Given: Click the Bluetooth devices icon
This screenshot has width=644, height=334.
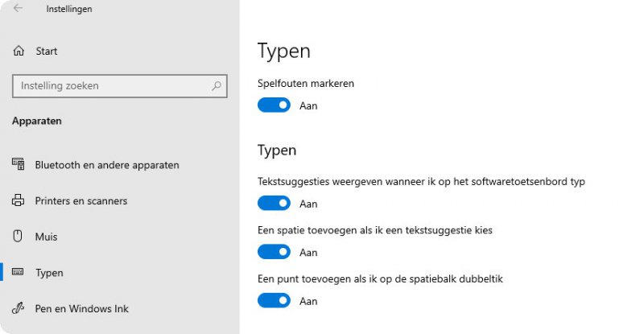Looking at the screenshot, I should [19, 164].
